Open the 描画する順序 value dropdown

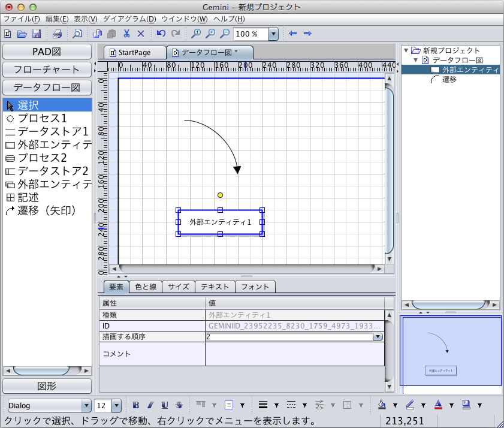coord(378,337)
